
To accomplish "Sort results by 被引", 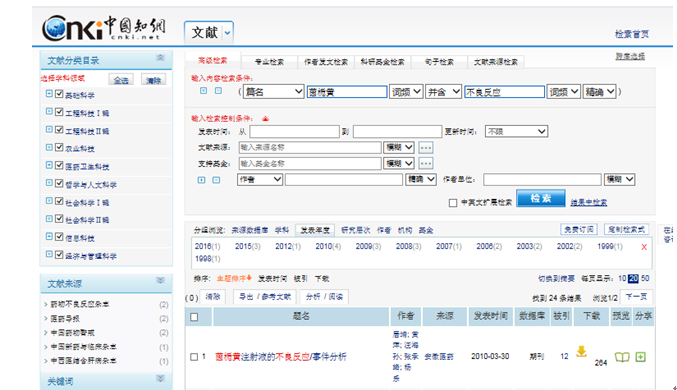I will click(301, 279).
